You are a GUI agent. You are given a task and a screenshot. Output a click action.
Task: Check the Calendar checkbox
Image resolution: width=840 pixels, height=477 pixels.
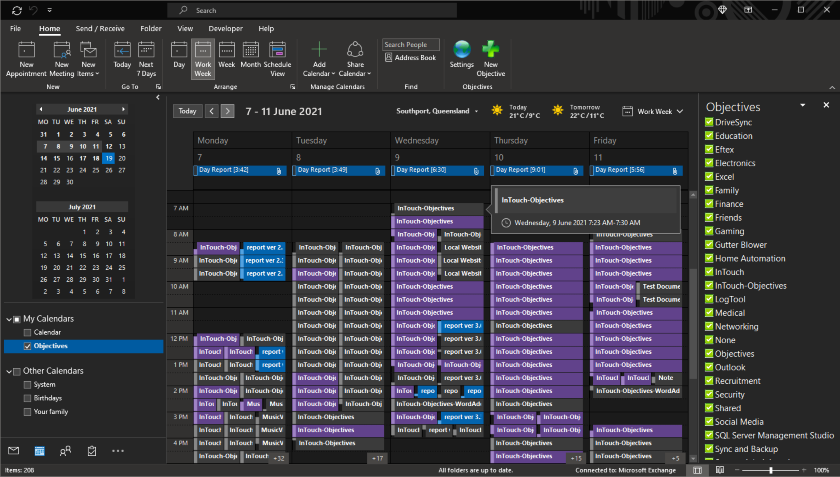tap(27, 332)
